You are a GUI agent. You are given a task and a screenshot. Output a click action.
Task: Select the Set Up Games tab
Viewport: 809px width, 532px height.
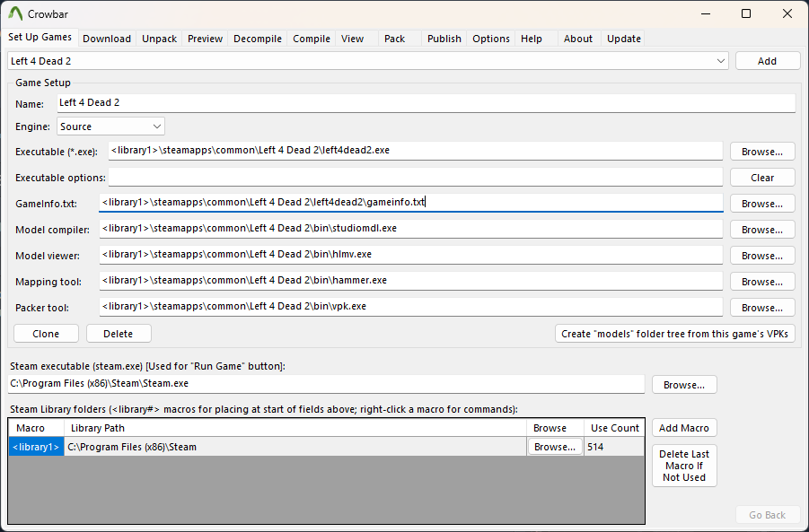[40, 37]
